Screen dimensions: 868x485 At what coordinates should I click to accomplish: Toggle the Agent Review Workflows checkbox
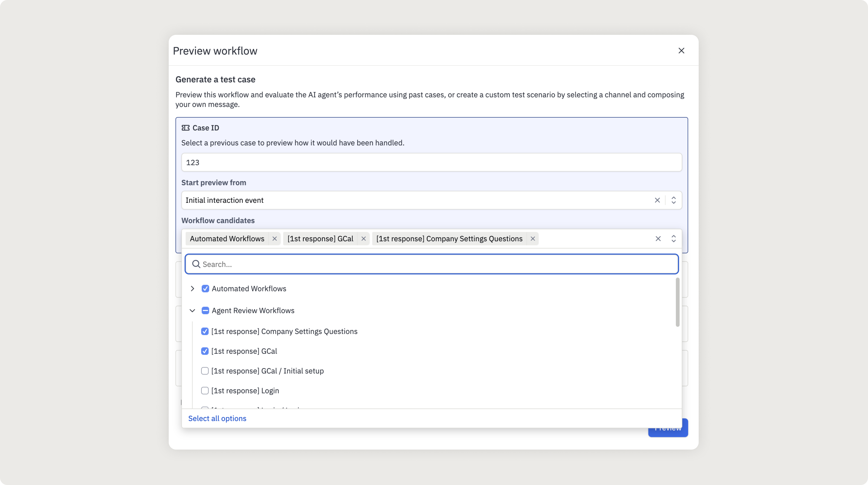click(205, 311)
